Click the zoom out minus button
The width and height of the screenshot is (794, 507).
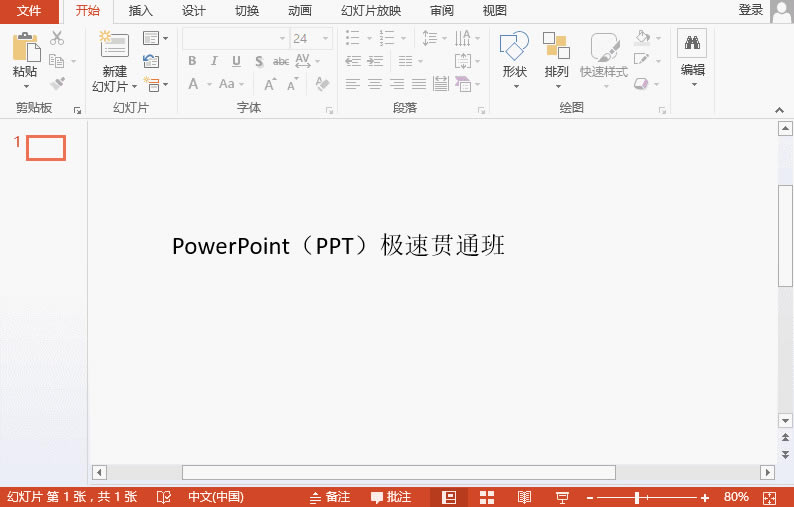[x=590, y=498]
